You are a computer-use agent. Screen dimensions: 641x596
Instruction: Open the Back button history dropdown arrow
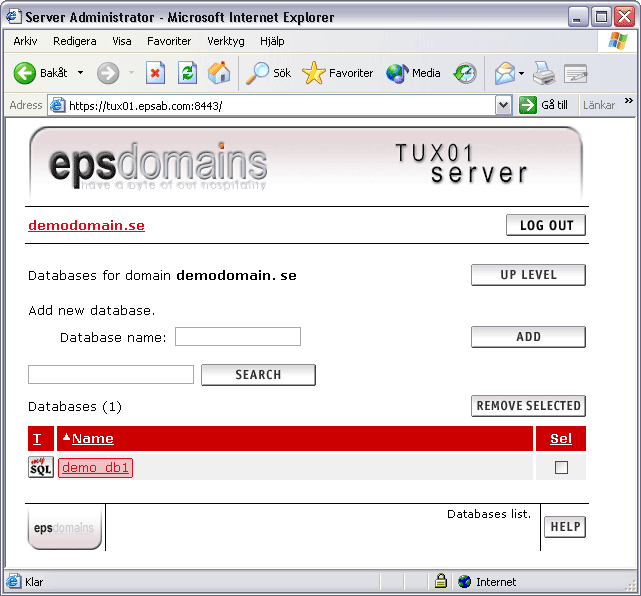point(80,73)
